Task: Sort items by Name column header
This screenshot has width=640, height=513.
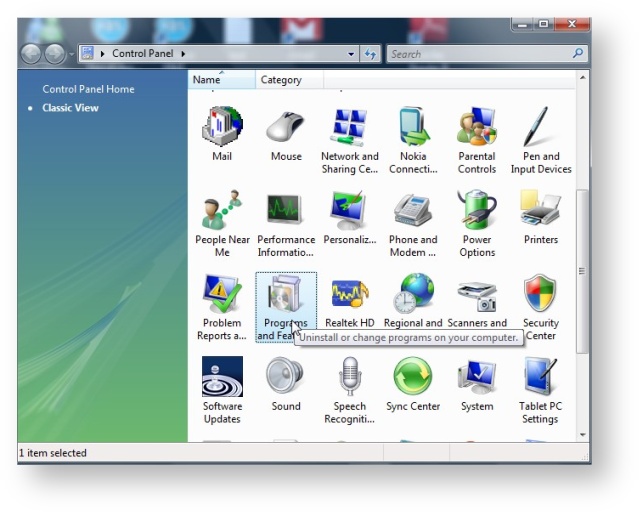Action: 207,80
